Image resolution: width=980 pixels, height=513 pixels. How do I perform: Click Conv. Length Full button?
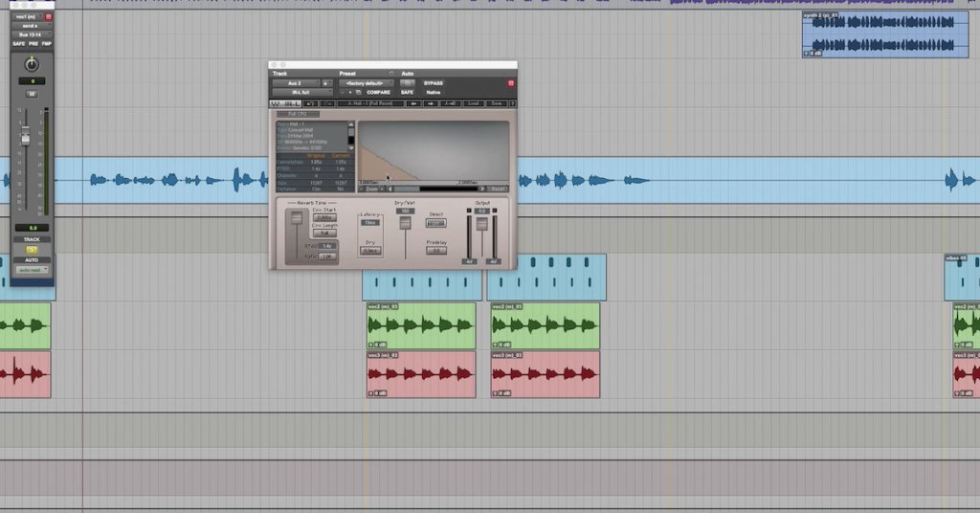tap(324, 234)
